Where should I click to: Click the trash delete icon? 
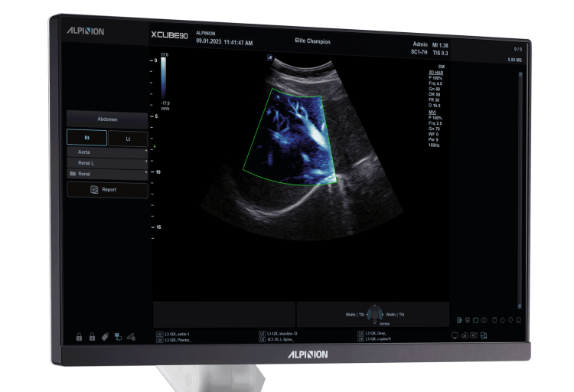467,320
